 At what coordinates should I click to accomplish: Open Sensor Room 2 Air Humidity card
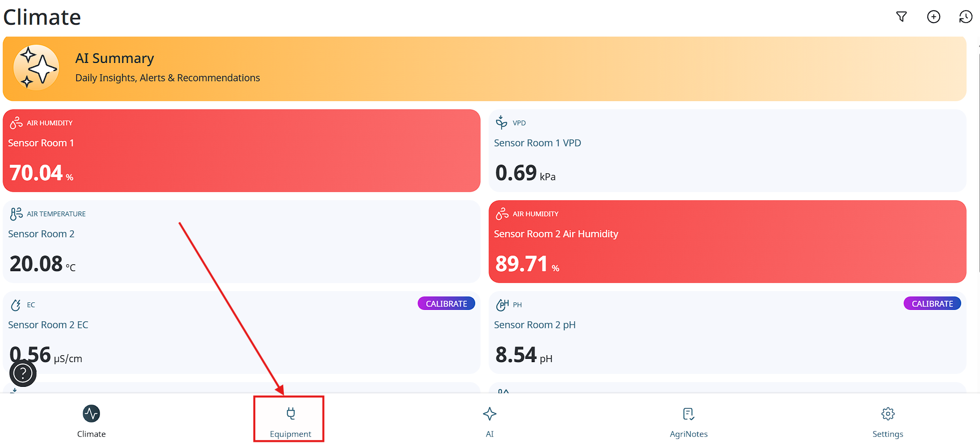pos(727,242)
